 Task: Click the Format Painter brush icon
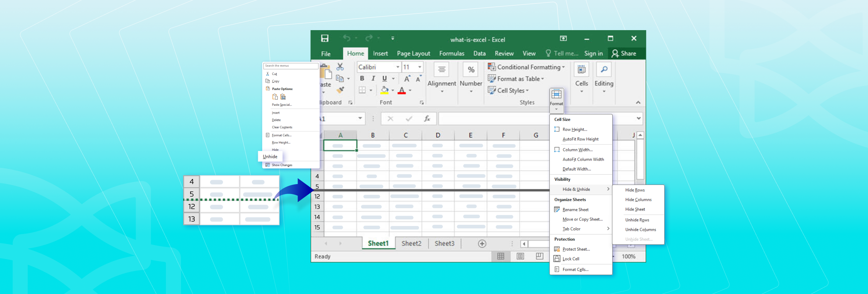341,89
